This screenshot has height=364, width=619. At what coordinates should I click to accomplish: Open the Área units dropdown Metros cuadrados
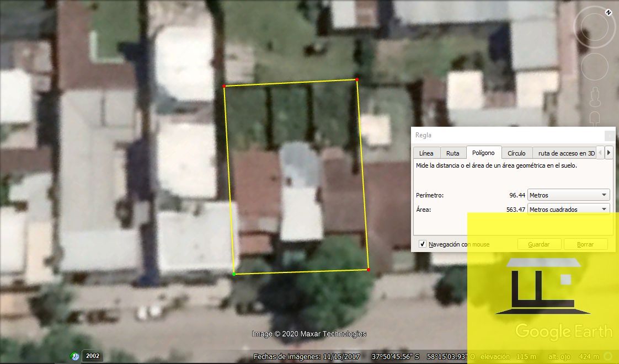568,209
